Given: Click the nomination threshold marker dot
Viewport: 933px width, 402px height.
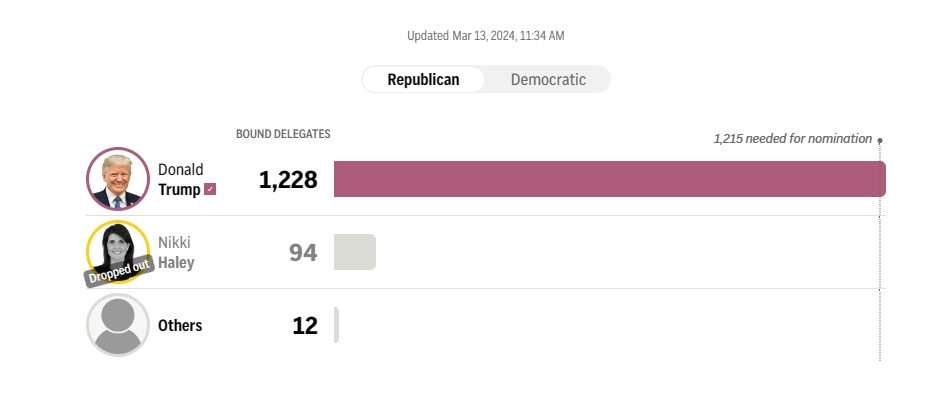Looking at the screenshot, I should (880, 140).
